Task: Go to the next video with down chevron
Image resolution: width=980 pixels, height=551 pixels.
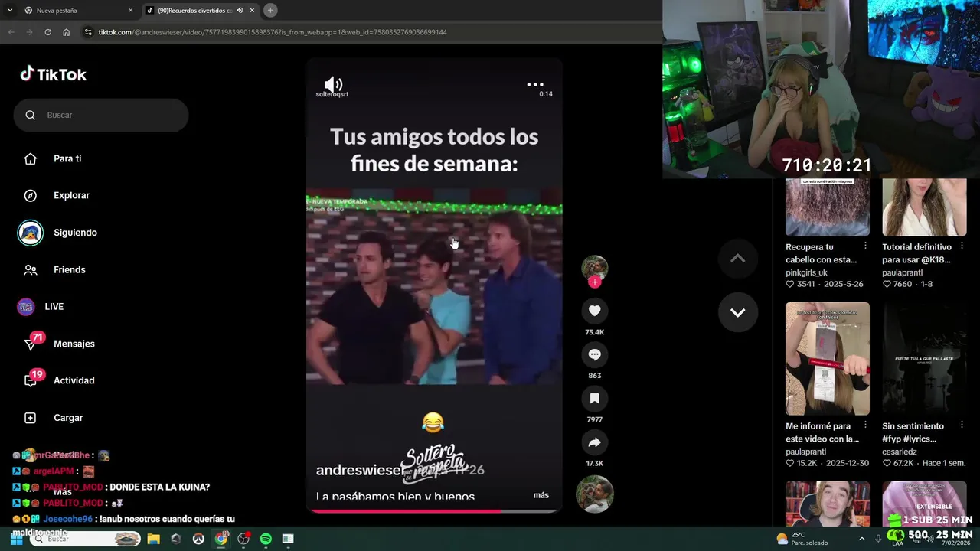Action: pyautogui.click(x=737, y=312)
